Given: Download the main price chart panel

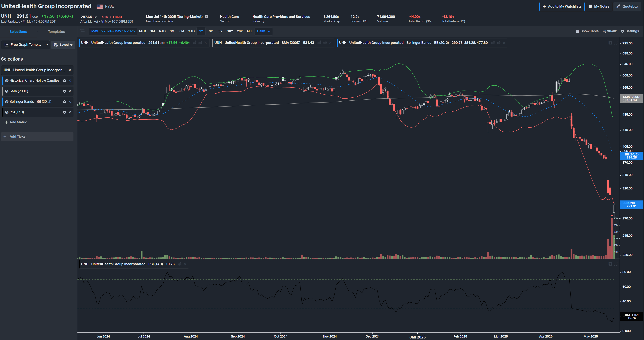Looking at the screenshot, I should pos(610,43).
